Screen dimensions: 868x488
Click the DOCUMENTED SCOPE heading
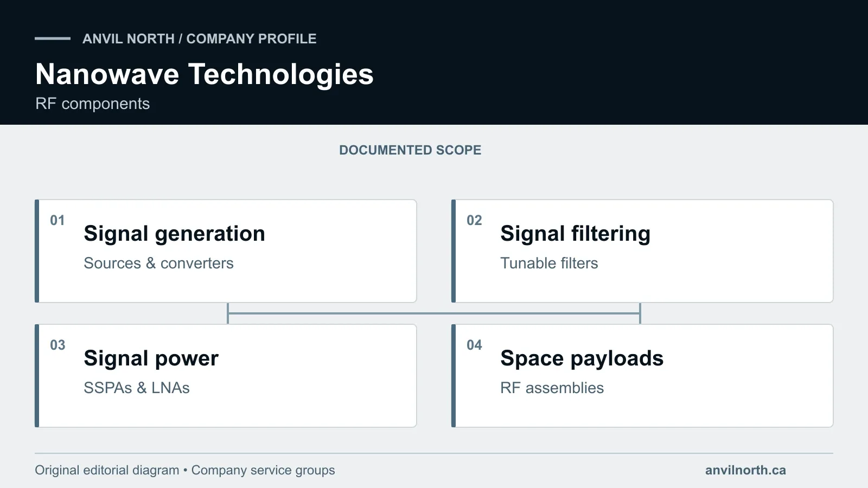tap(410, 150)
